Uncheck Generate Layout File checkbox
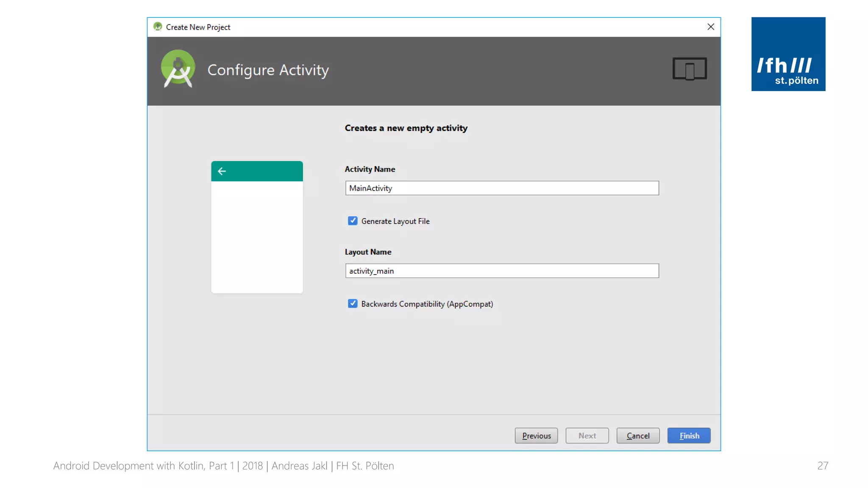 pyautogui.click(x=353, y=221)
